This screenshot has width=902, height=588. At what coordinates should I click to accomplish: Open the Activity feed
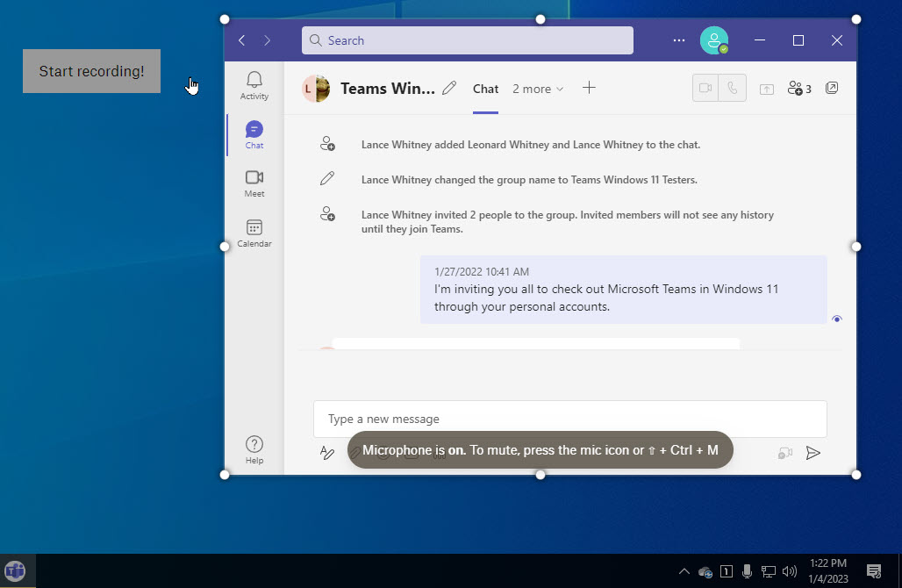click(x=254, y=84)
